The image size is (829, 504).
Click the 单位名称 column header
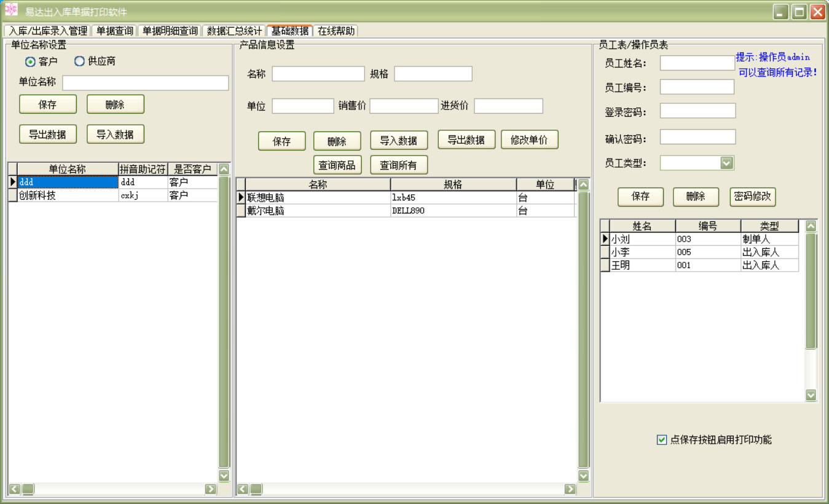(68, 169)
